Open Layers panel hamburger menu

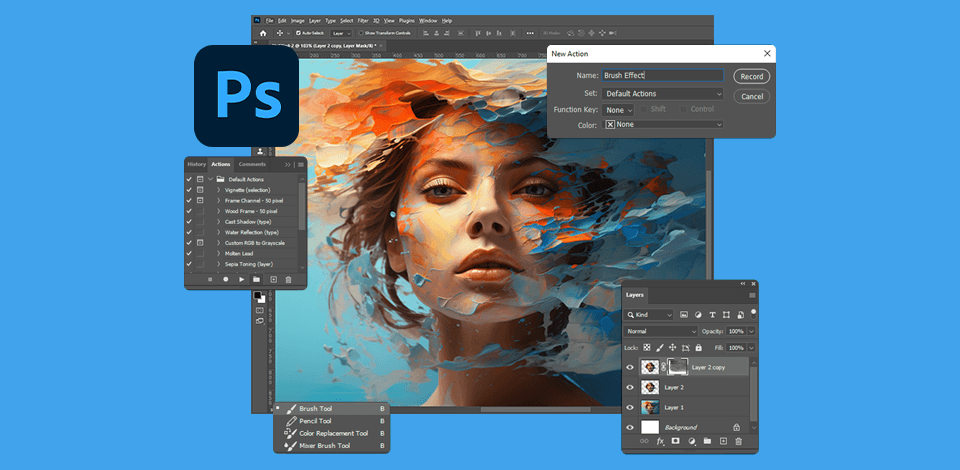(x=752, y=295)
